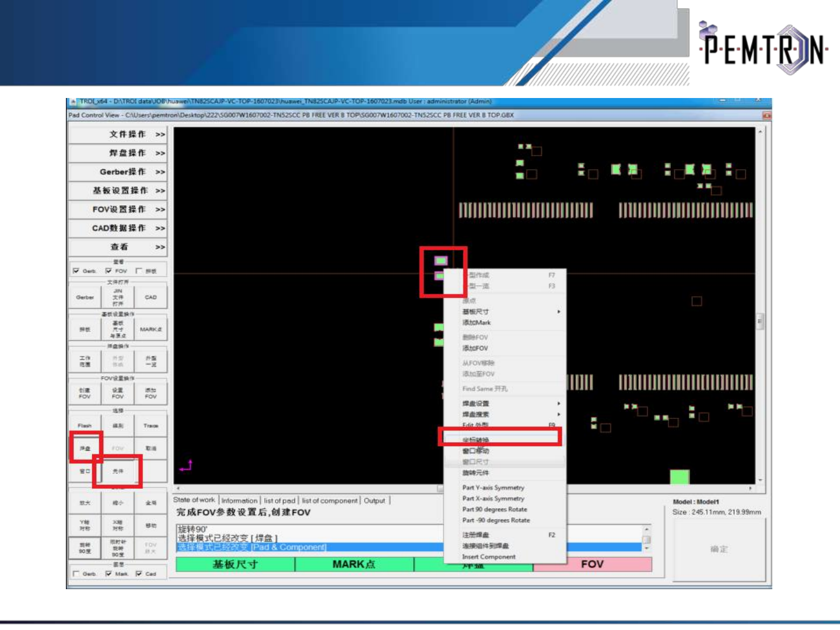Select 注册焊盘 in the context menu
Image resolution: width=840 pixels, height=630 pixels.
pyautogui.click(x=505, y=535)
